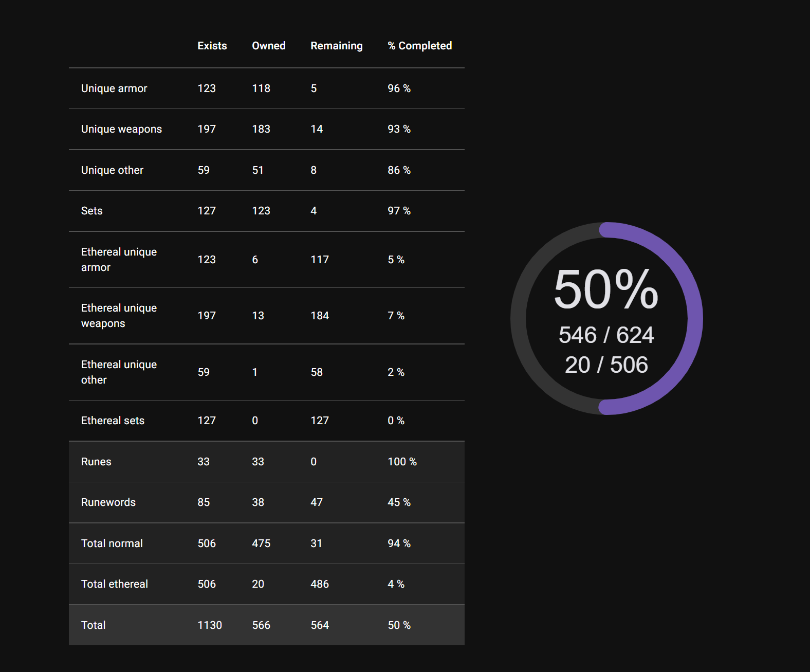Click the 20 / 506 ethereal count
The image size is (810, 672).
point(606,365)
